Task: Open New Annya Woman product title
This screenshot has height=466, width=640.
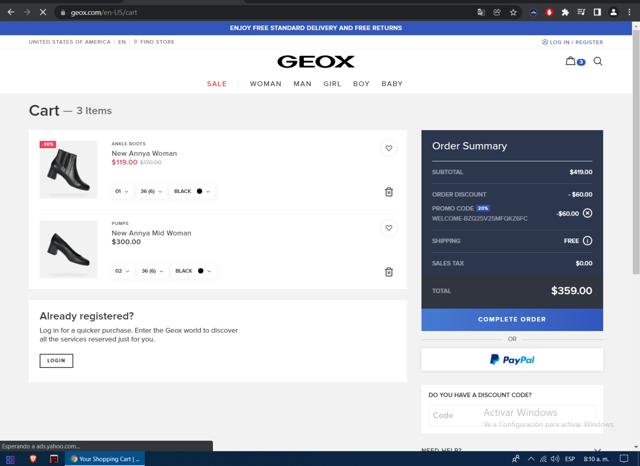Action: click(144, 153)
